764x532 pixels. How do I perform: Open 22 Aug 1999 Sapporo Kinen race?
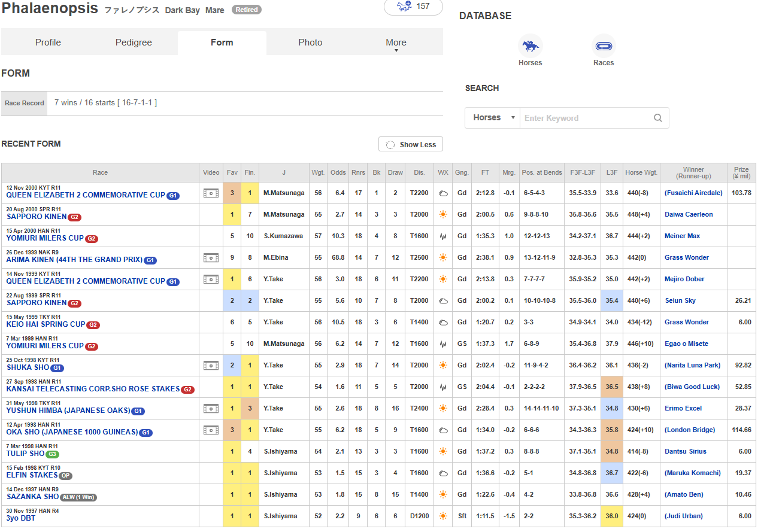tap(37, 303)
